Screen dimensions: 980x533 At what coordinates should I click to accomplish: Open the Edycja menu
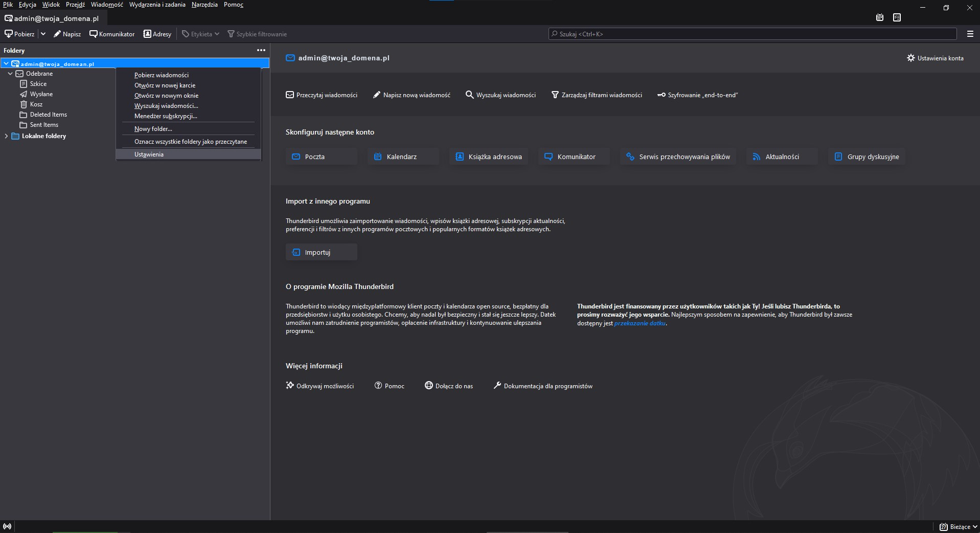click(28, 5)
